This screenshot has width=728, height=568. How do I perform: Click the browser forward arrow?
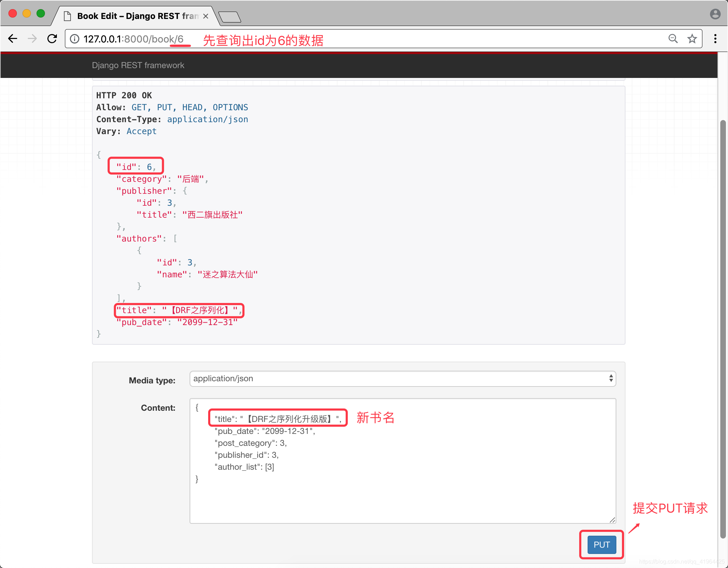pos(32,39)
